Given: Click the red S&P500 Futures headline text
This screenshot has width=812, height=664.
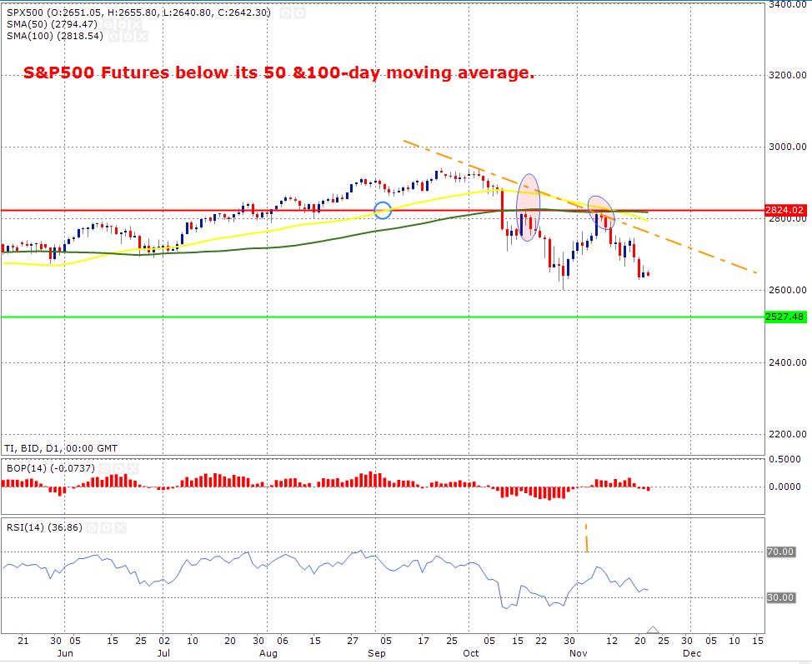Looking at the screenshot, I should click(x=278, y=72).
